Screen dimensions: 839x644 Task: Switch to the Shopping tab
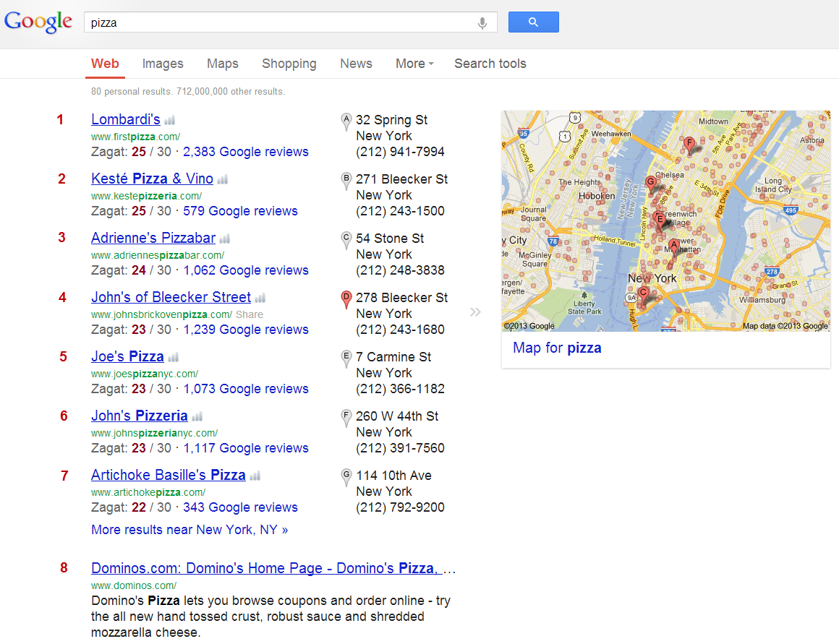coord(289,64)
